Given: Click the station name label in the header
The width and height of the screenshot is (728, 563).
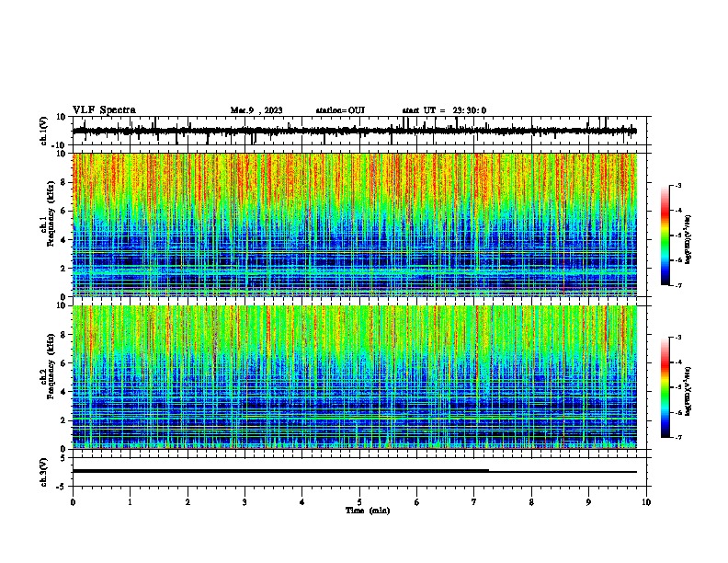Looking at the screenshot, I should [x=340, y=110].
